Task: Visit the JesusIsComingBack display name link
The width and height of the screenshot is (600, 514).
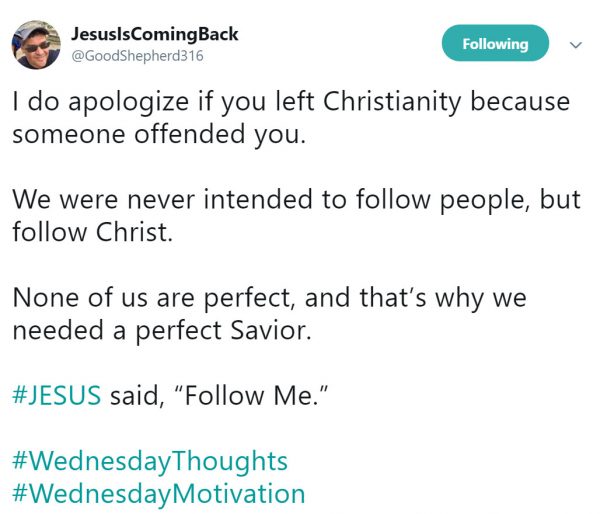Action: coord(155,34)
